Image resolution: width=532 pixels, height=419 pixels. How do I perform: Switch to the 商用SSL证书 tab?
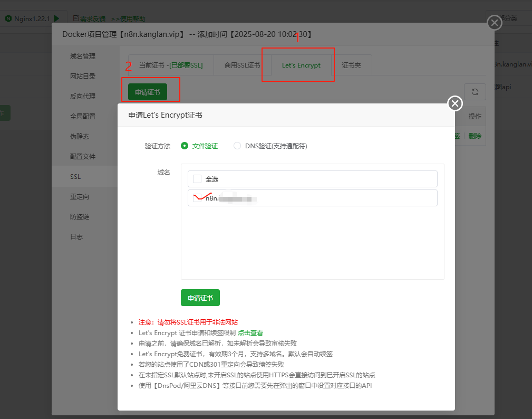[x=242, y=65]
